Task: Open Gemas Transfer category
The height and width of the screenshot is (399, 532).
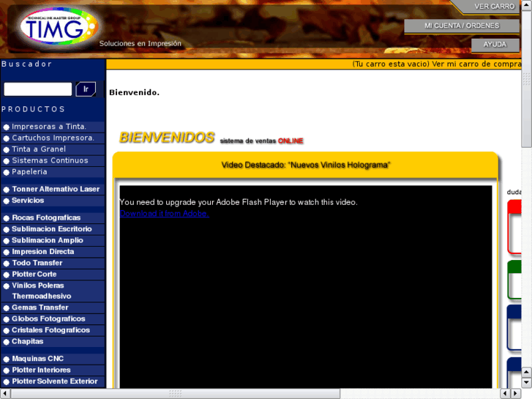Action: click(40, 307)
